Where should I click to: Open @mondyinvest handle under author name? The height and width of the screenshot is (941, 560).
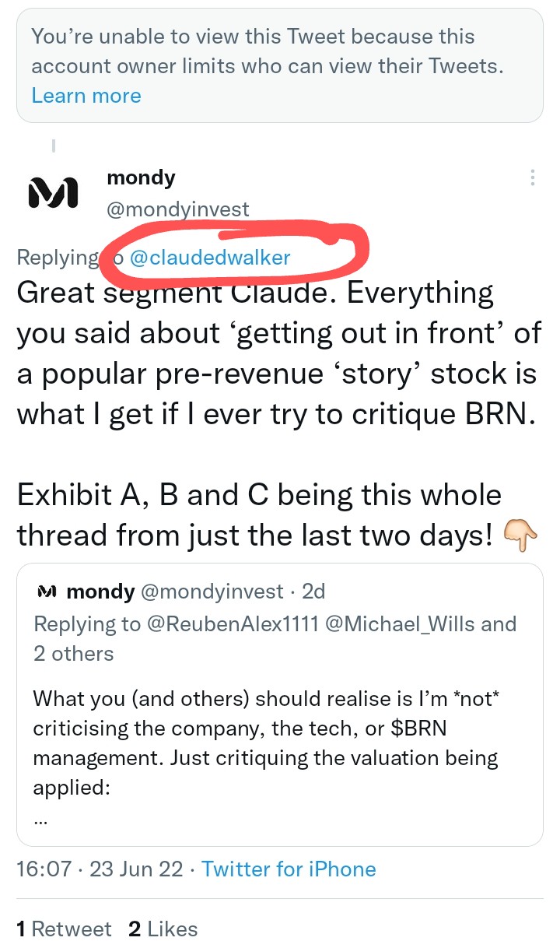coord(178,209)
